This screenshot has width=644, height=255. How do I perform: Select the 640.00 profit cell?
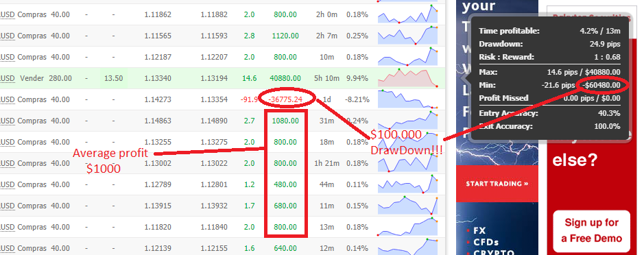tap(285, 248)
